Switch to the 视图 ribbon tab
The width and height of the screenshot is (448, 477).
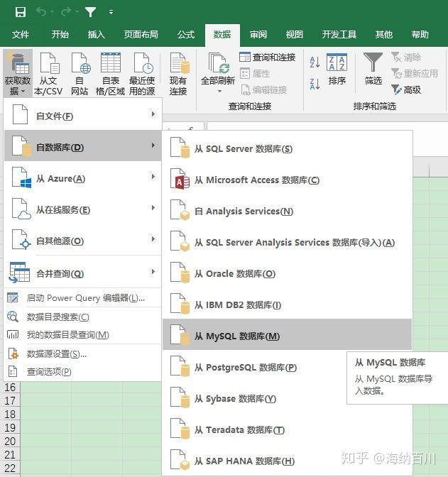coord(295,35)
